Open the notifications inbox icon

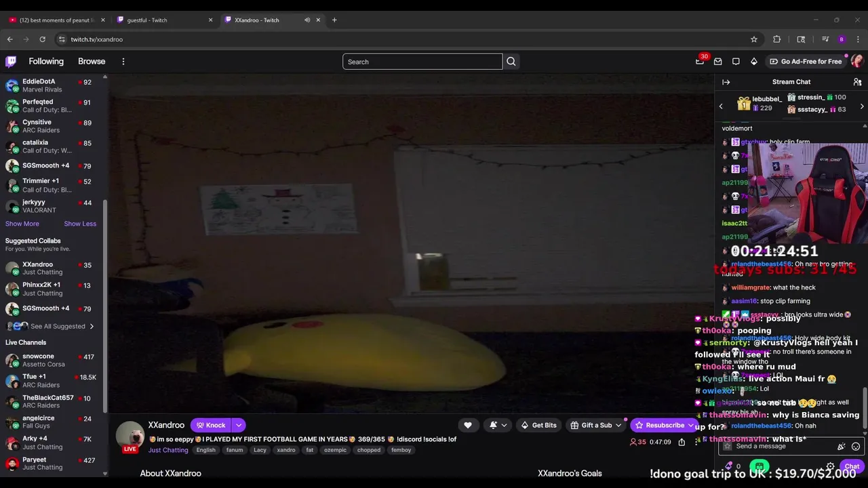718,62
